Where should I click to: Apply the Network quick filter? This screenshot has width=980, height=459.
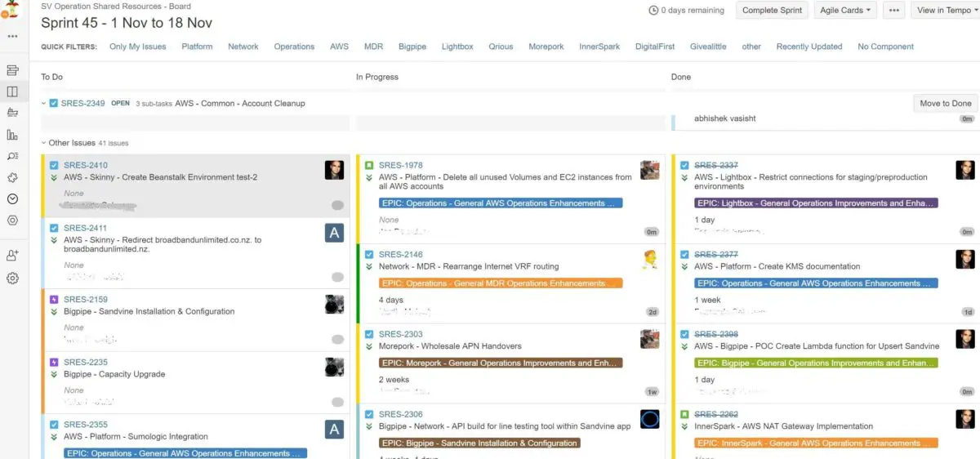(243, 47)
